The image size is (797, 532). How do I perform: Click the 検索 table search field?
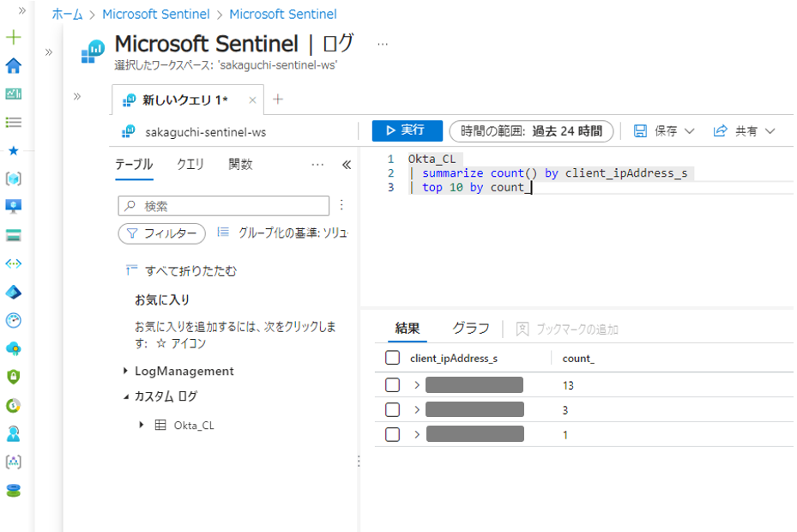click(224, 206)
